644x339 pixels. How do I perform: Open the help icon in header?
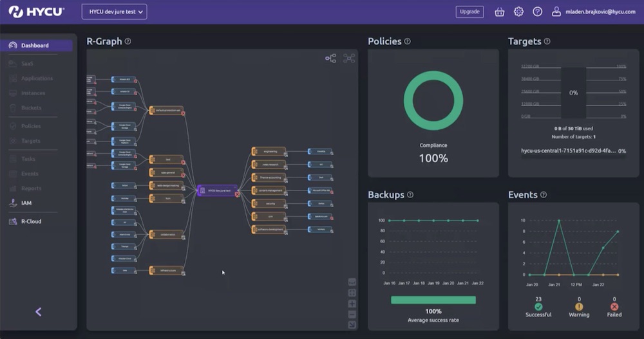click(537, 12)
